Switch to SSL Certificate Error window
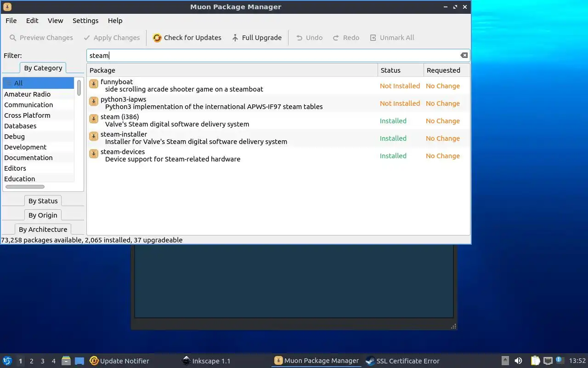Screen dimensions: 588x368 pyautogui.click(x=402, y=361)
